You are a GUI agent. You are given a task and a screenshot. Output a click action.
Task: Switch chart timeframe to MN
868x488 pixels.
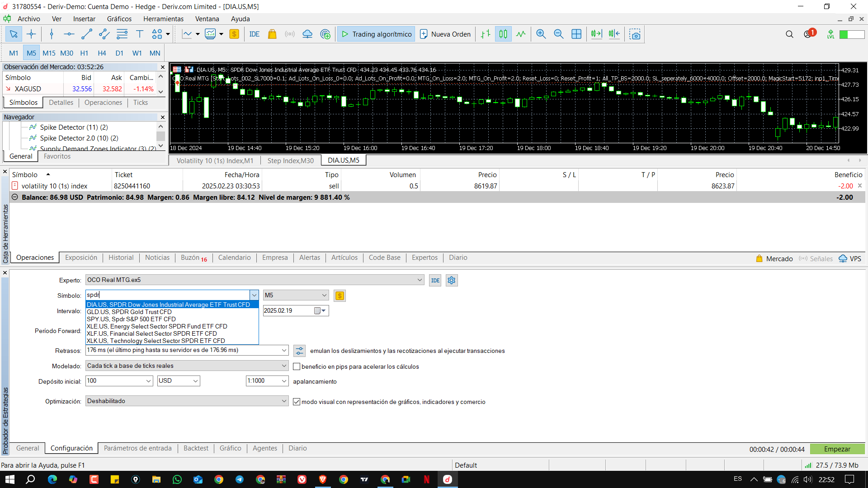pos(155,53)
